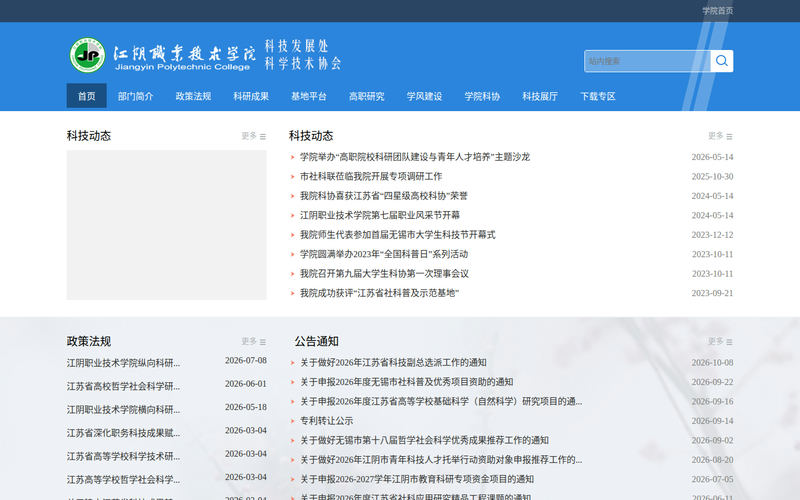800x500 pixels.
Task: Open policy 江苏省深化职务科技成果赋...
Action: coord(123,433)
